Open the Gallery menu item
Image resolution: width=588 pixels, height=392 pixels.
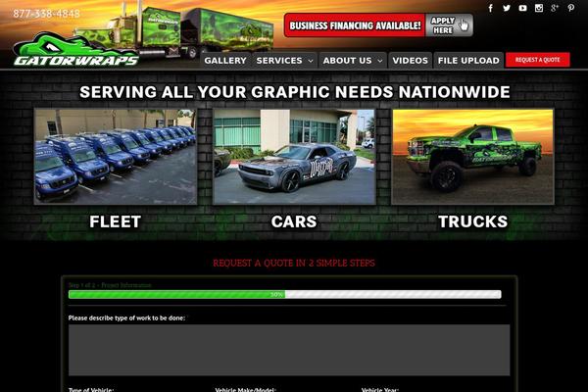click(225, 61)
